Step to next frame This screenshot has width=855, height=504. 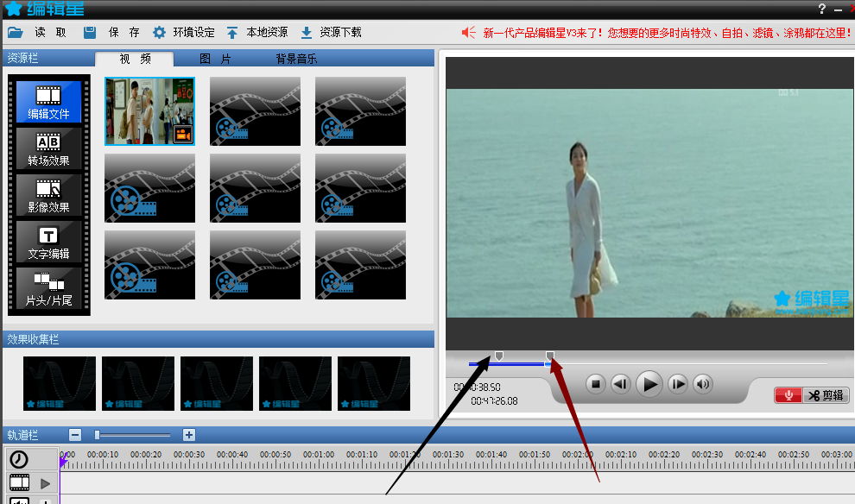[x=677, y=384]
